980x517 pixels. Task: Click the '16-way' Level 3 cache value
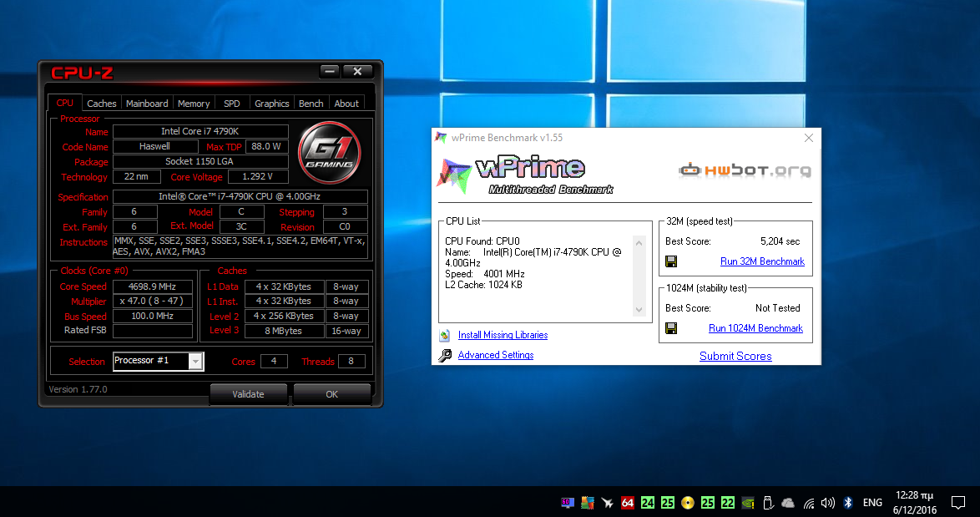346,331
